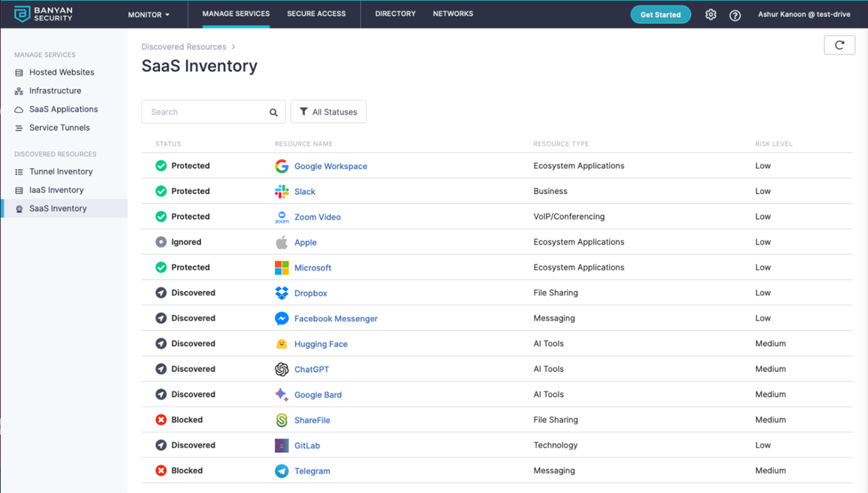Click the GitLab logo icon

click(282, 446)
